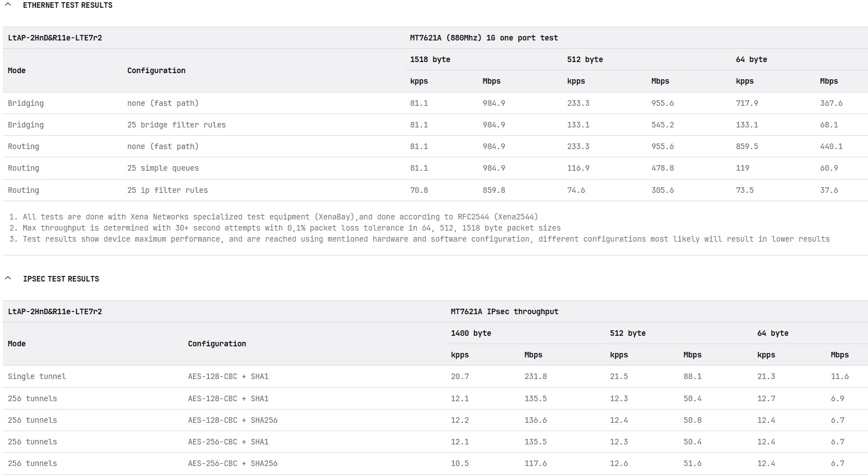Select the MT7621A IPsec throughput header
This screenshot has height=476, width=868.
pos(504,311)
